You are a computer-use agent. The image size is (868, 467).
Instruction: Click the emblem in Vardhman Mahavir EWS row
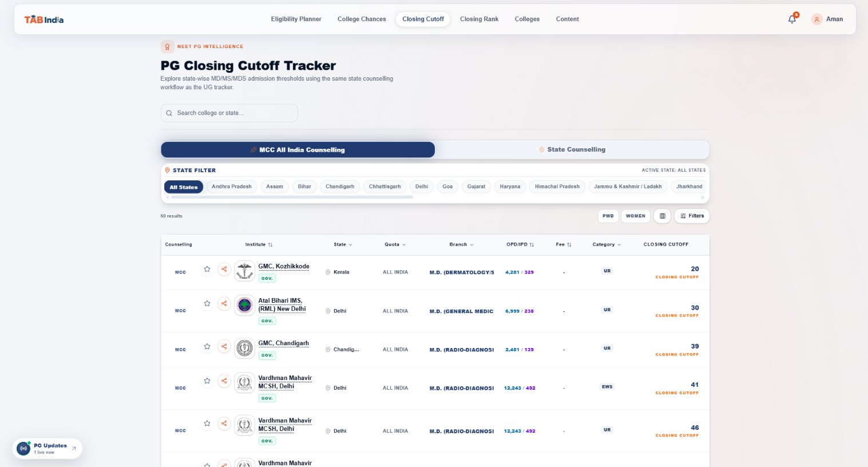pos(245,382)
